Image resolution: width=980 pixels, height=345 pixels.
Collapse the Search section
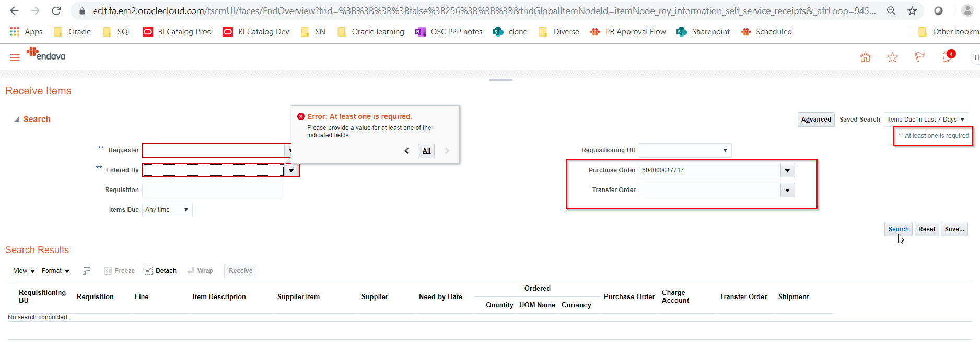(x=17, y=120)
